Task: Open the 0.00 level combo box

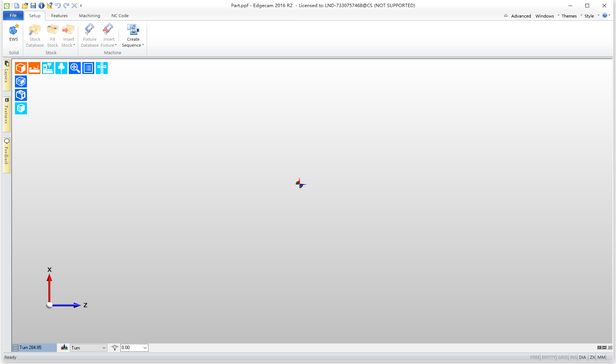Action: click(134, 348)
